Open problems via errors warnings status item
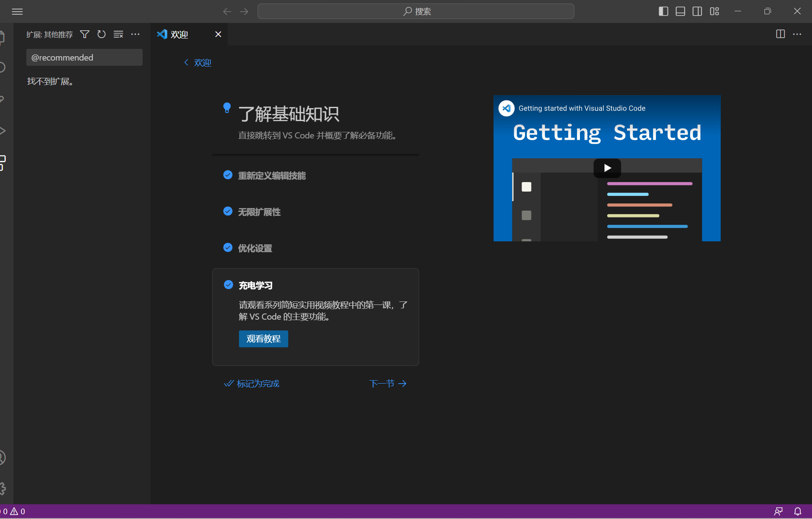The height and width of the screenshot is (519, 812). pyautogui.click(x=13, y=512)
